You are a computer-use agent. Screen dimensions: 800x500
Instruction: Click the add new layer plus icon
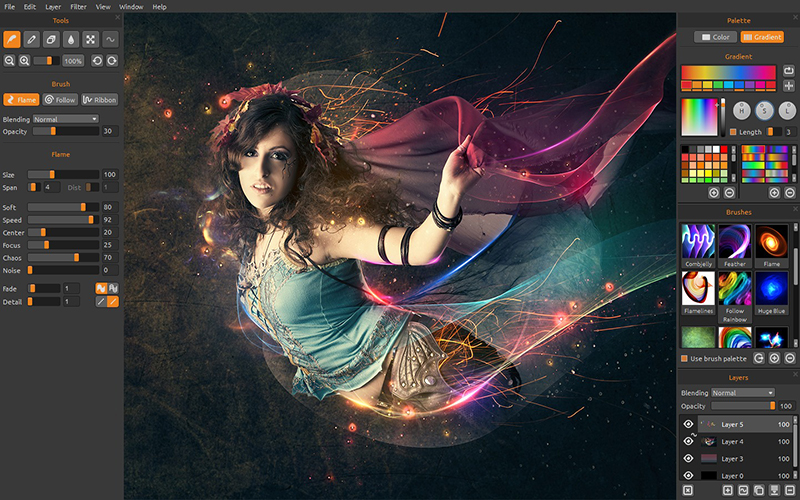[x=728, y=490]
